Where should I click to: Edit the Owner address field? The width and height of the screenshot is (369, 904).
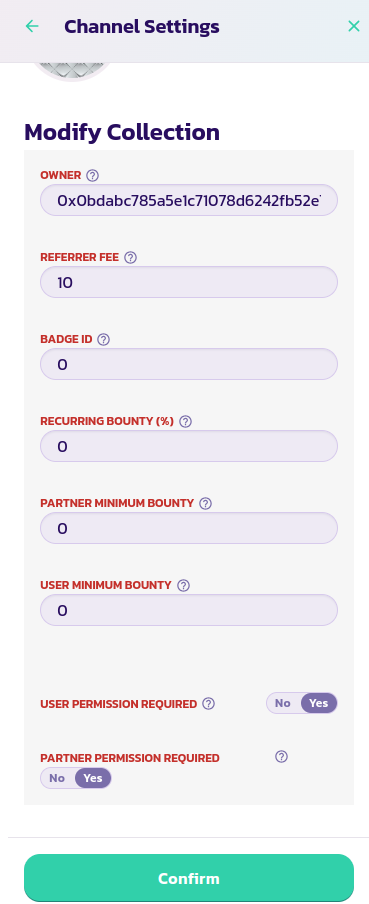(x=189, y=201)
